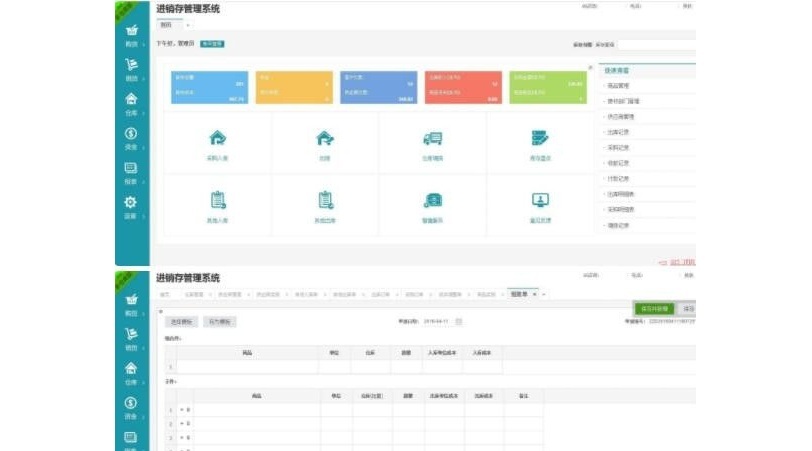Click the 存为模板 button
The width and height of the screenshot is (812, 451).
click(220, 322)
